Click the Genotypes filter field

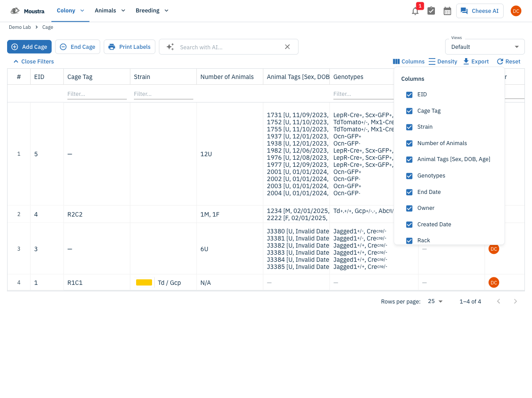pyautogui.click(x=363, y=94)
